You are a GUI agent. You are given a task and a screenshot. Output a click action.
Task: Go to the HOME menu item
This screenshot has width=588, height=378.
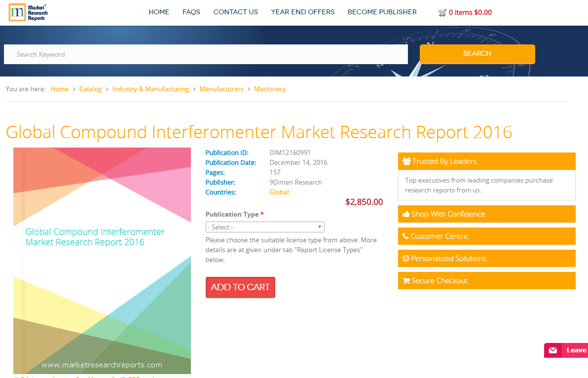coord(159,12)
